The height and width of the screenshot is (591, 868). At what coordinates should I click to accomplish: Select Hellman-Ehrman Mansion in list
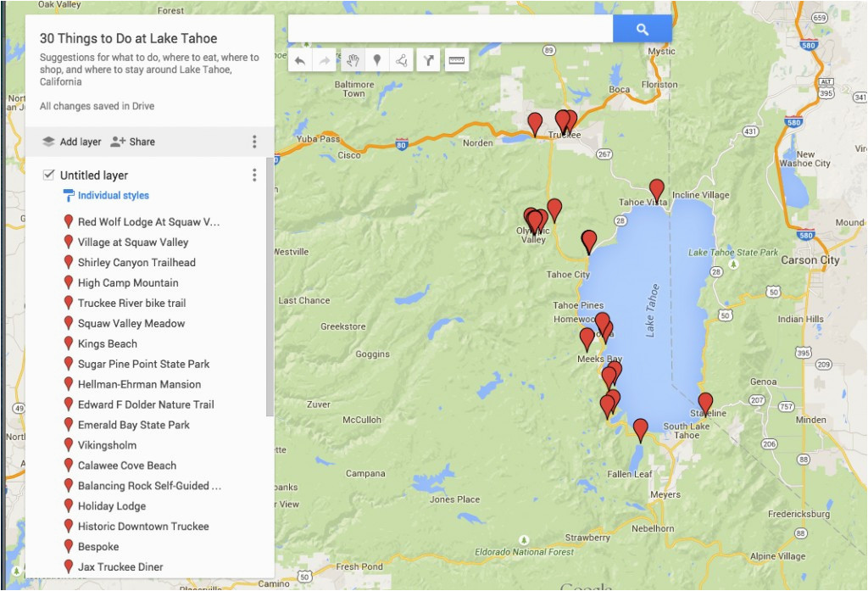point(140,384)
